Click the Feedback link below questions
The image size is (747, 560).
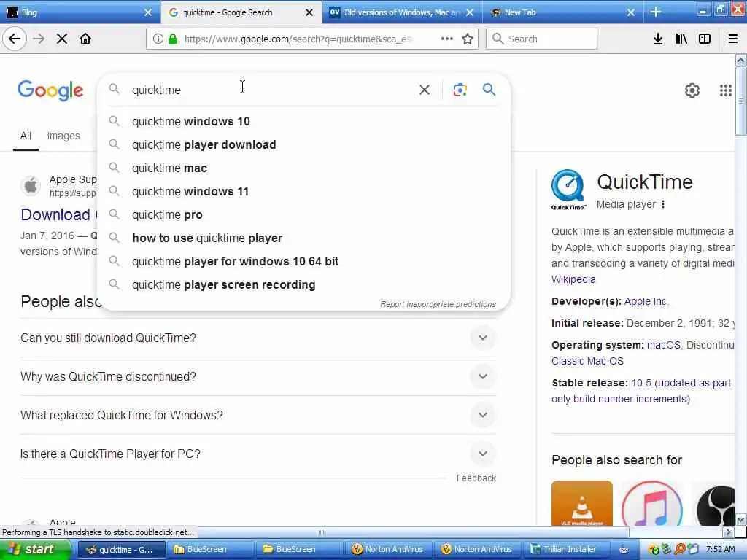coord(476,478)
